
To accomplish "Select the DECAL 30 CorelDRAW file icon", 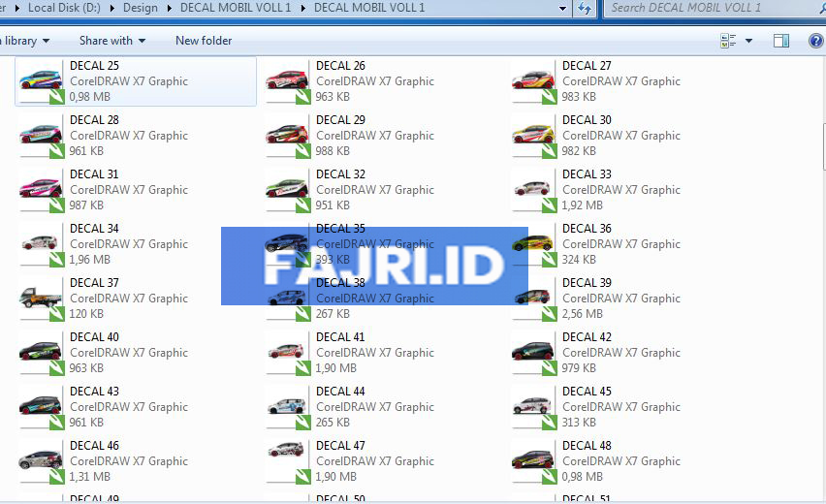I will pyautogui.click(x=533, y=136).
